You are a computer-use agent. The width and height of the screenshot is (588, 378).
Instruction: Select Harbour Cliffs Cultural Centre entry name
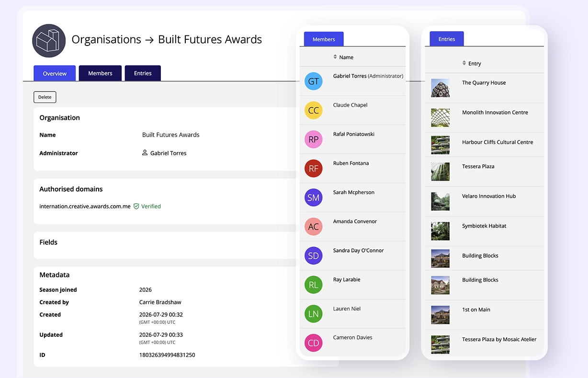coord(498,142)
